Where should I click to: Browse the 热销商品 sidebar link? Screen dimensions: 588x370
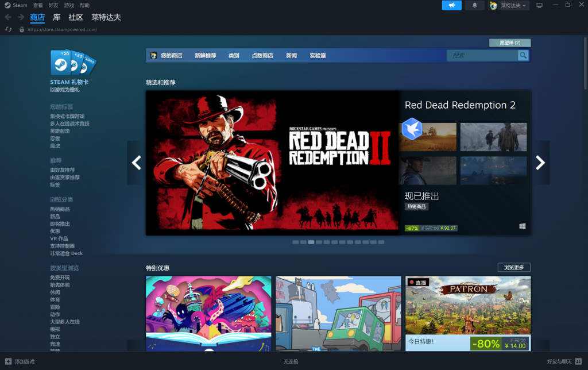click(x=60, y=209)
